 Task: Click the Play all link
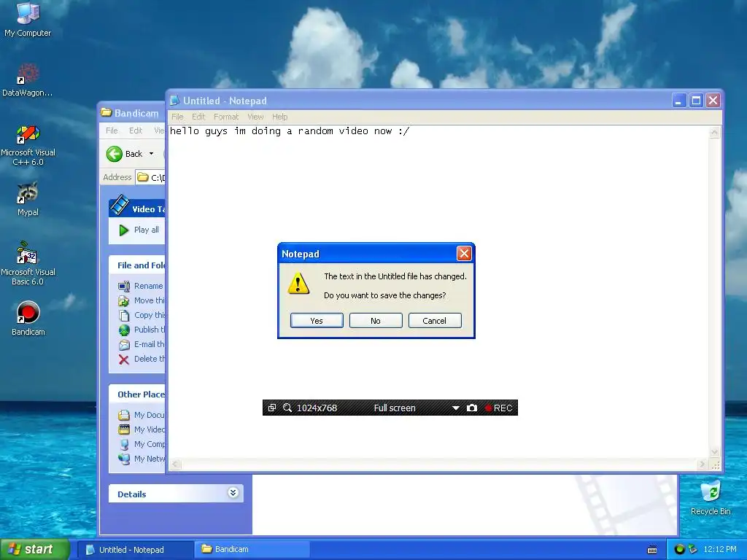tap(139, 230)
